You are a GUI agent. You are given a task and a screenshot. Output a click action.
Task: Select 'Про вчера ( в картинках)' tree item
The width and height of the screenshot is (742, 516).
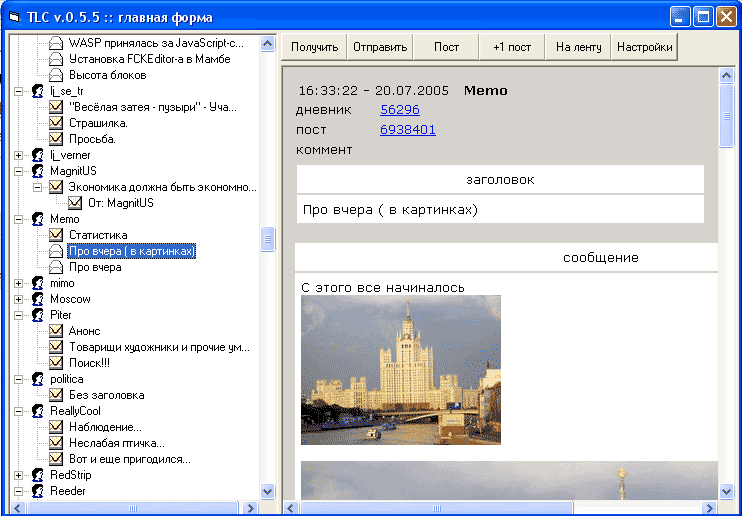[x=131, y=251]
